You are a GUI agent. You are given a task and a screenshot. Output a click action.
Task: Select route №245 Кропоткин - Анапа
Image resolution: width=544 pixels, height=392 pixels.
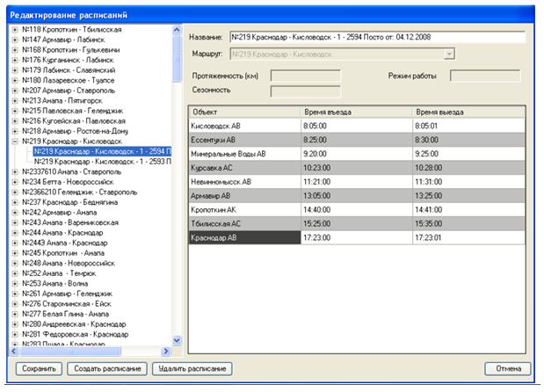click(63, 253)
